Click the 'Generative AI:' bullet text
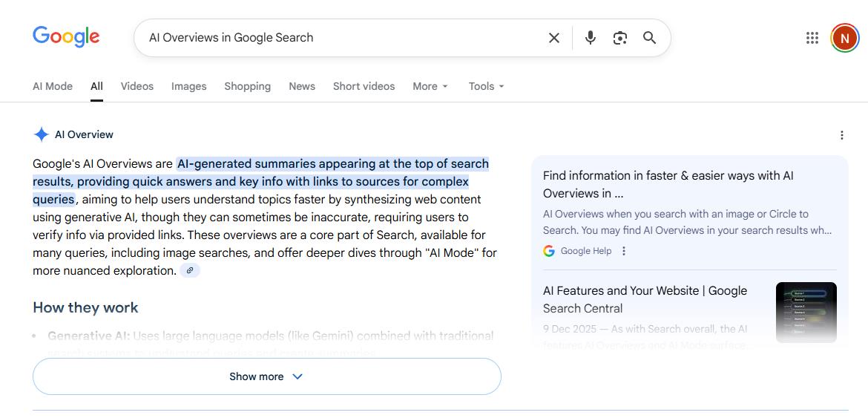The image size is (868, 418). (88, 336)
